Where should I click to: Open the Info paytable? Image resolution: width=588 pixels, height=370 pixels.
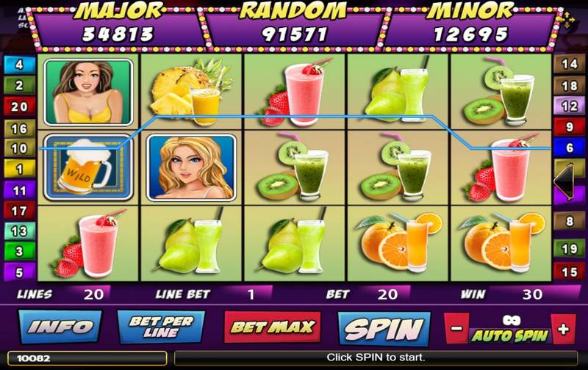(x=60, y=327)
